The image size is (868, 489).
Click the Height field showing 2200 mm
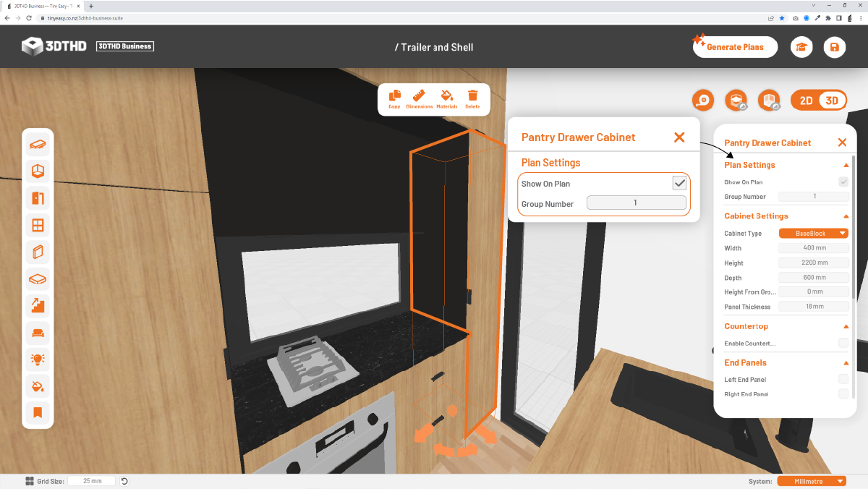pos(813,263)
